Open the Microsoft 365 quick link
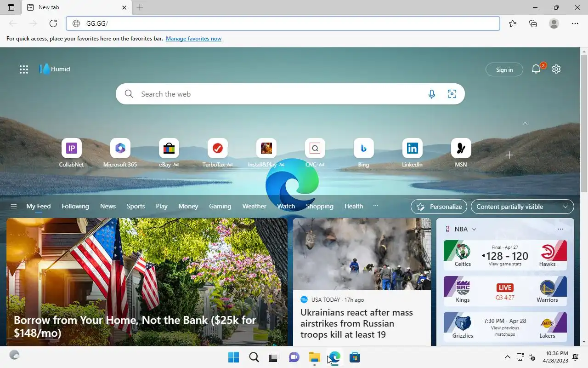This screenshot has width=588, height=368. tap(120, 153)
